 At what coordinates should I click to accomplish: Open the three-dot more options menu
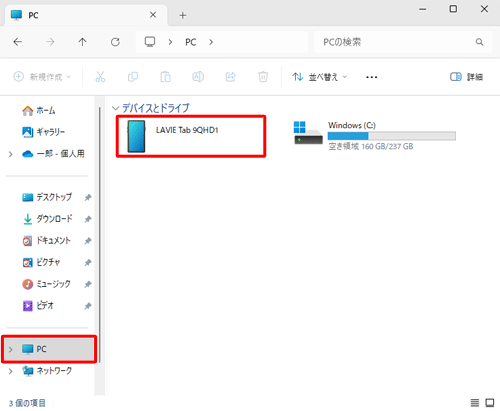click(x=371, y=77)
